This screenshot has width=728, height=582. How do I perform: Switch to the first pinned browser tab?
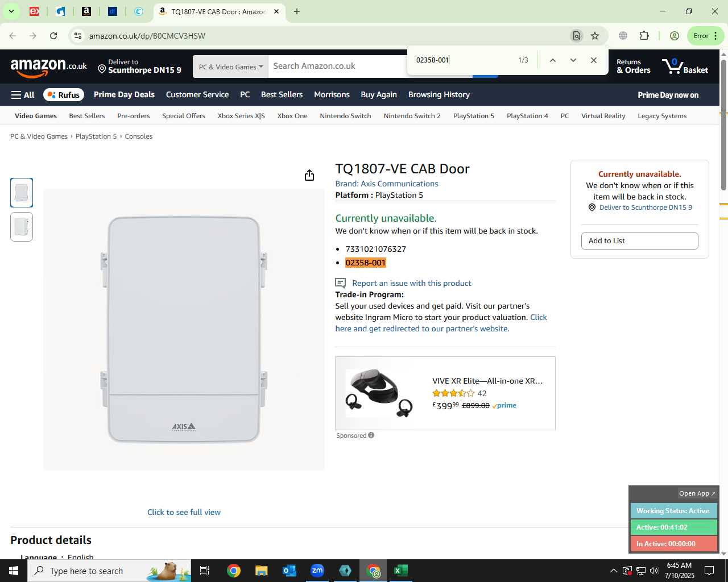tap(34, 11)
